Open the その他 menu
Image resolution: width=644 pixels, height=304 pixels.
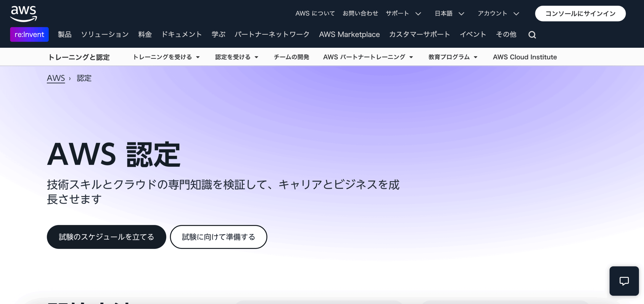click(506, 34)
